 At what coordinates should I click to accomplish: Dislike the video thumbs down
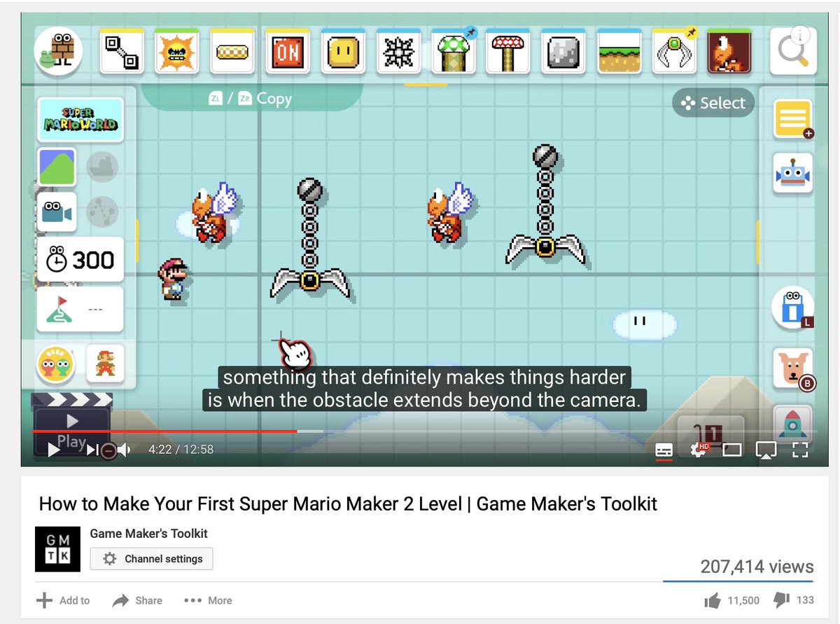pos(781,601)
